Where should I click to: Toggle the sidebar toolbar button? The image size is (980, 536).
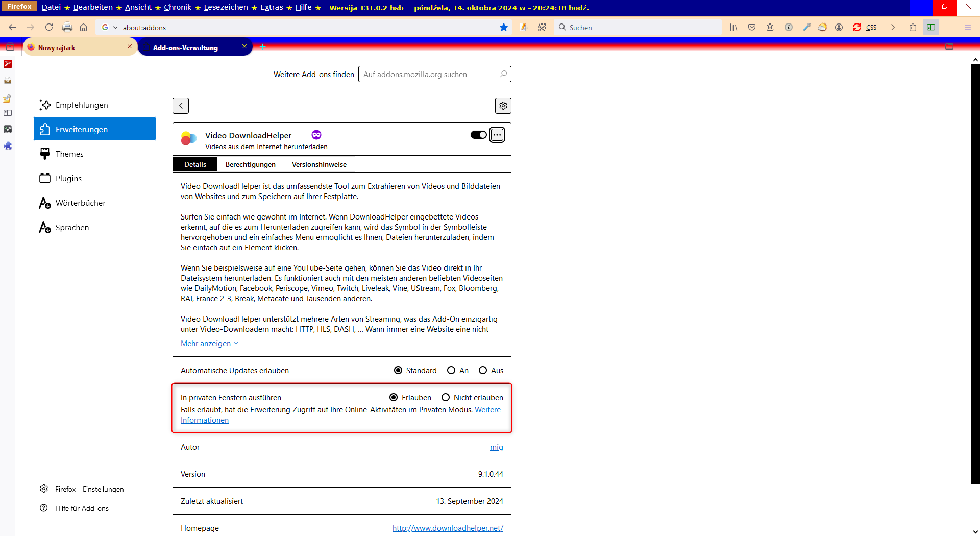point(931,28)
